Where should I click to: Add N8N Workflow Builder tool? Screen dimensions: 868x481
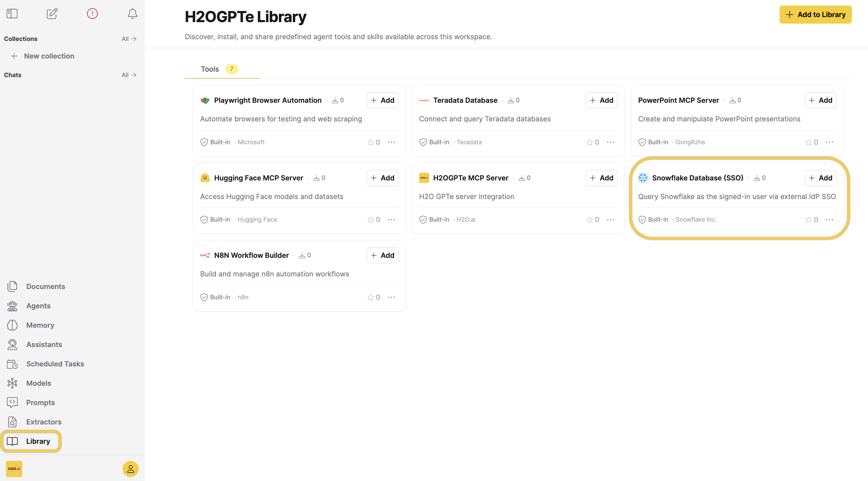point(383,255)
